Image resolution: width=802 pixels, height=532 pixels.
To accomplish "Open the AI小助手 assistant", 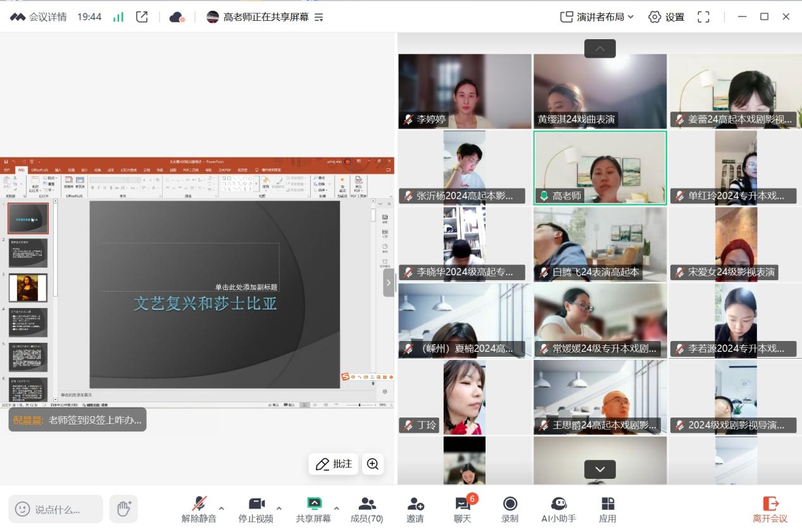I will (x=558, y=509).
